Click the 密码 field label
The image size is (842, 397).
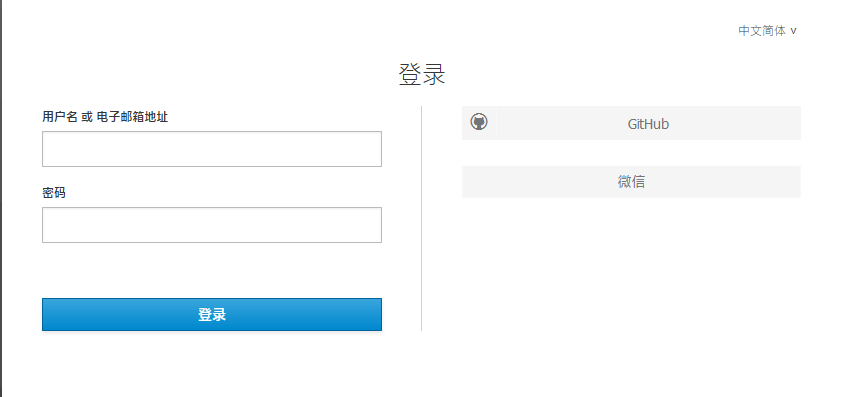pos(54,192)
